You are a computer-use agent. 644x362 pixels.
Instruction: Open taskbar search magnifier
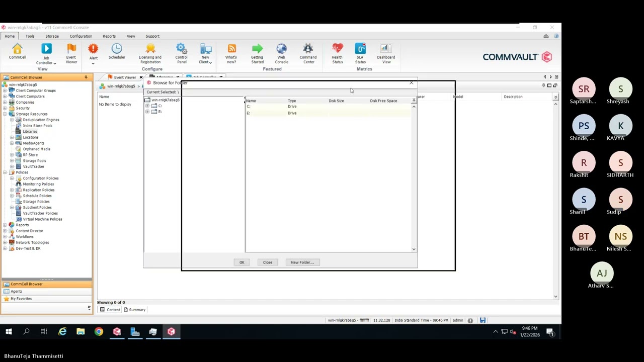(26, 331)
